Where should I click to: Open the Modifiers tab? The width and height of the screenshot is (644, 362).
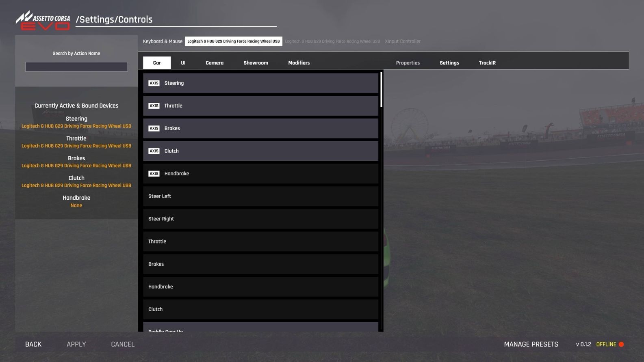(x=299, y=63)
